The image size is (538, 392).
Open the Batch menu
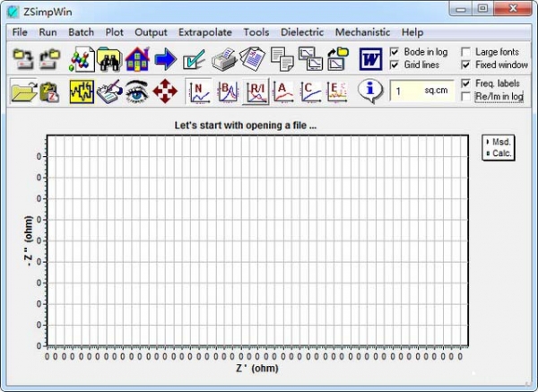pos(81,32)
